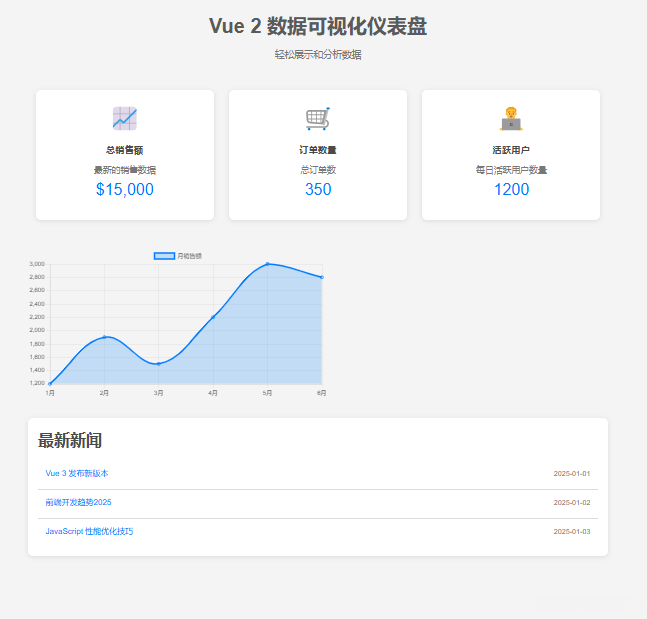The image size is (647, 619).
Task: Click the 3,000 y-axis label
Action: [x=37, y=264]
